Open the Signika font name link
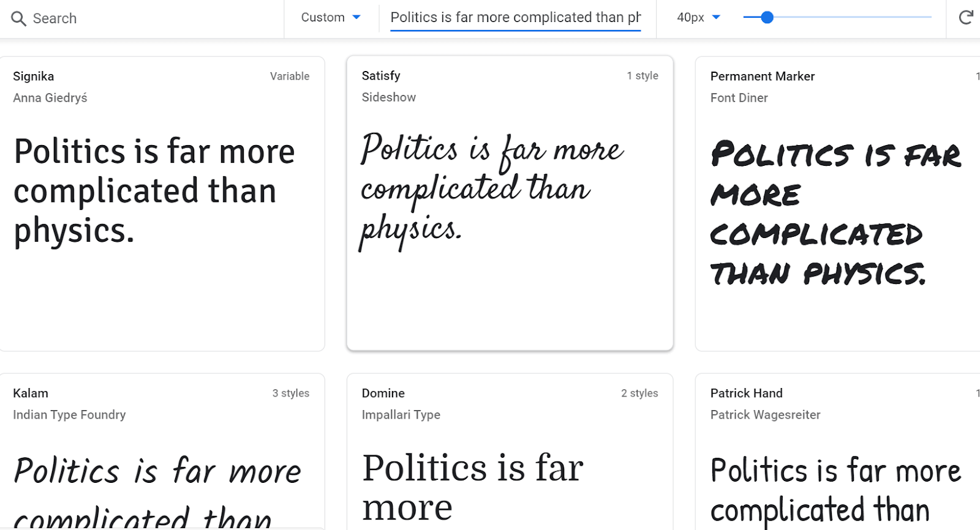Screen dimensions: 980x530 coord(33,76)
